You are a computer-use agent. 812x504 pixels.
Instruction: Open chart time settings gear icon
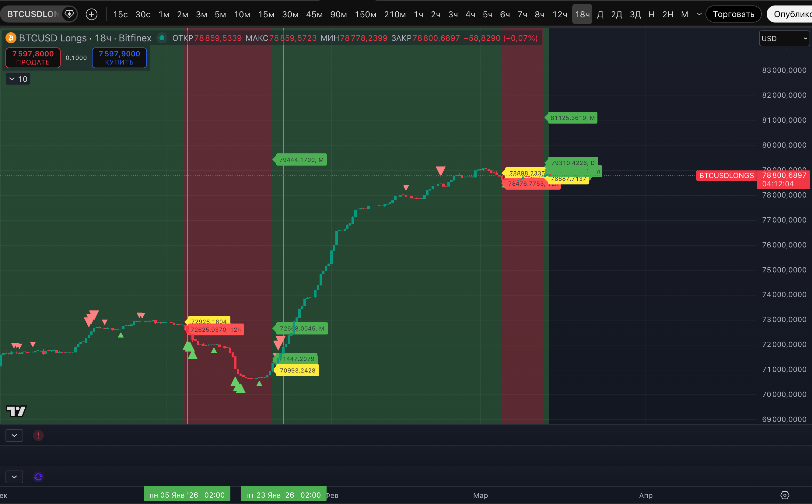785,495
